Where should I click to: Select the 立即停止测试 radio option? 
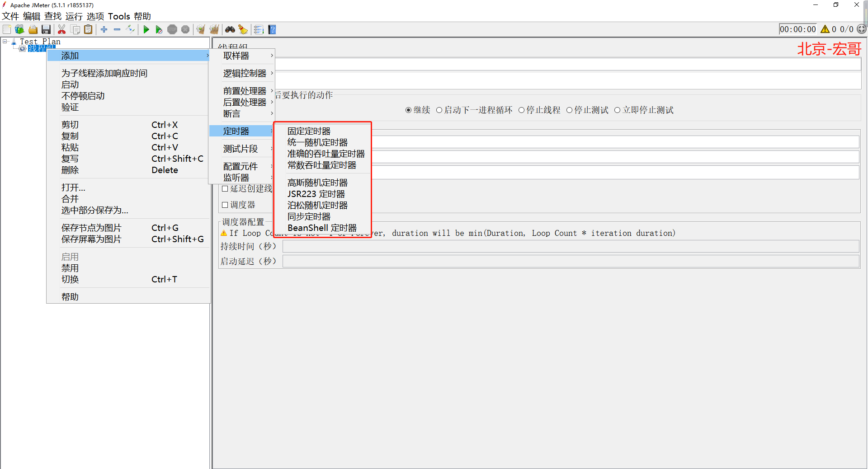(x=618, y=110)
